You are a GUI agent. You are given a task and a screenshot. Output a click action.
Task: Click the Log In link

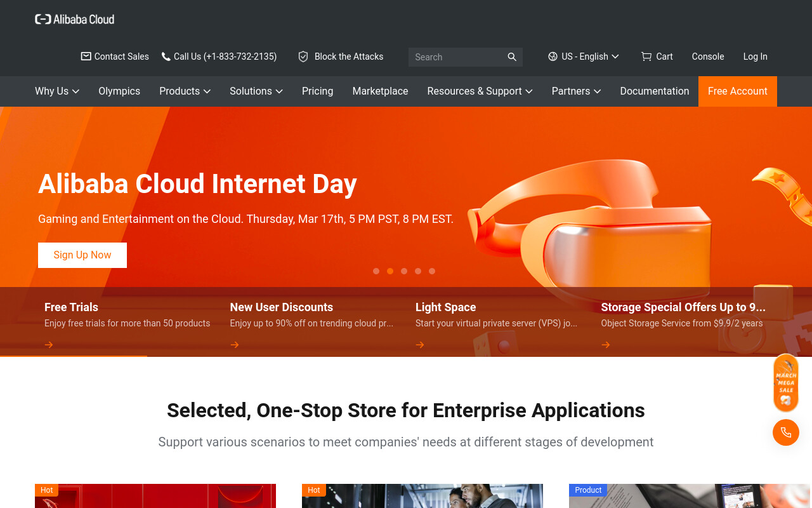point(756,57)
